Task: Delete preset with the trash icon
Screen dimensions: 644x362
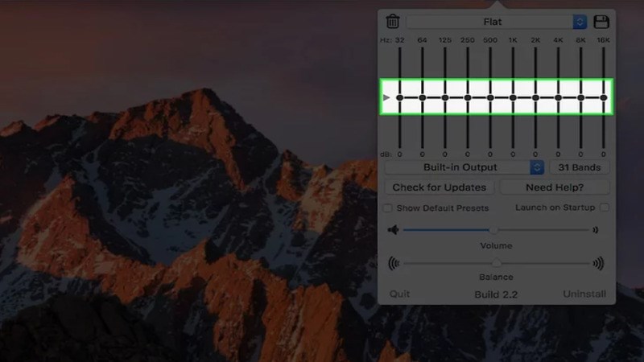Action: [393, 22]
